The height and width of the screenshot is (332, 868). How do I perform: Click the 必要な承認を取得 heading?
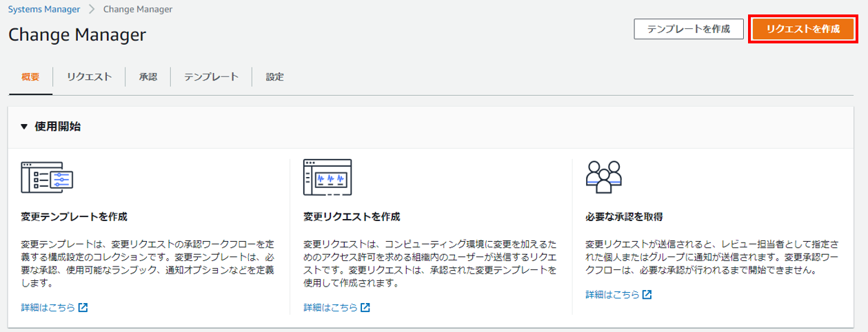(x=624, y=216)
